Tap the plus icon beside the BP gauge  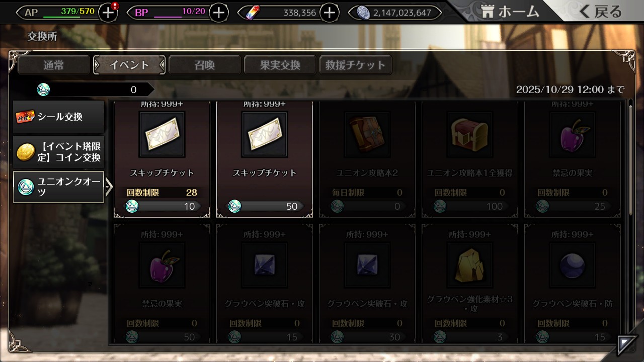click(x=218, y=13)
